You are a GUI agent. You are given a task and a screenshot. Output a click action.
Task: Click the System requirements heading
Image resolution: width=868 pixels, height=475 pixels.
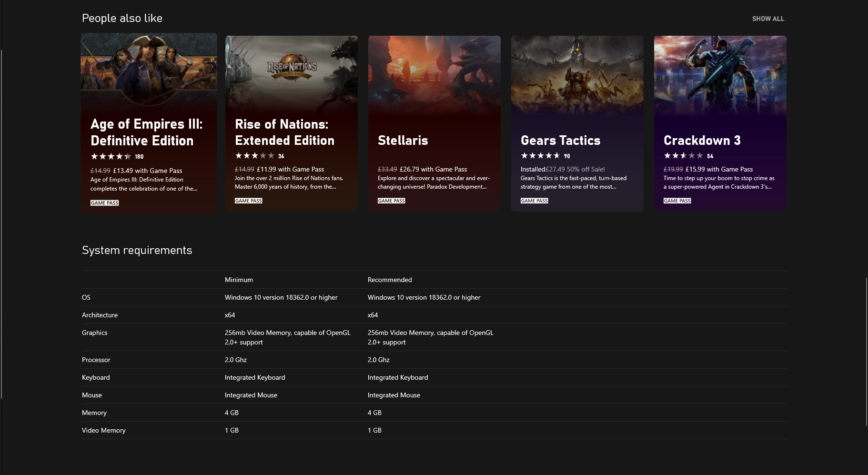click(137, 250)
